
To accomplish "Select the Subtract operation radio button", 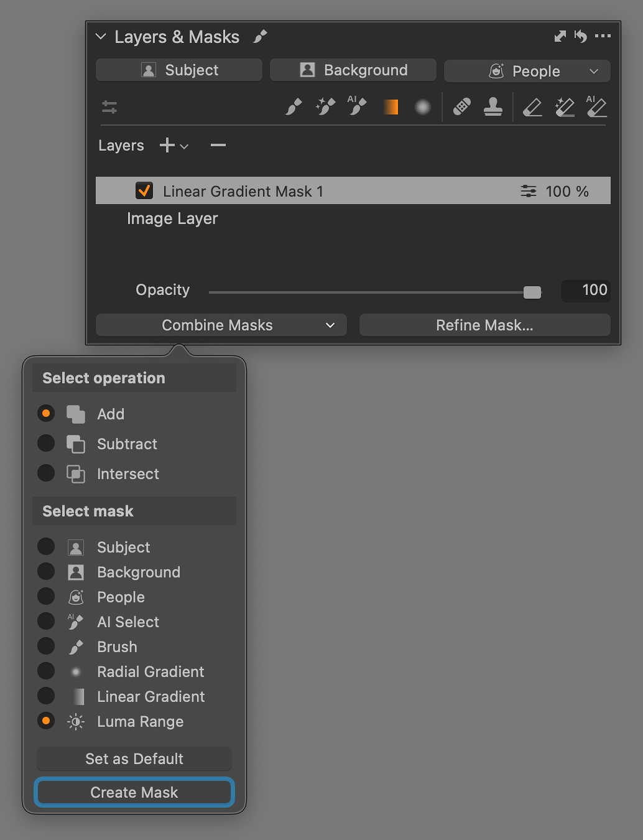I will pyautogui.click(x=46, y=443).
